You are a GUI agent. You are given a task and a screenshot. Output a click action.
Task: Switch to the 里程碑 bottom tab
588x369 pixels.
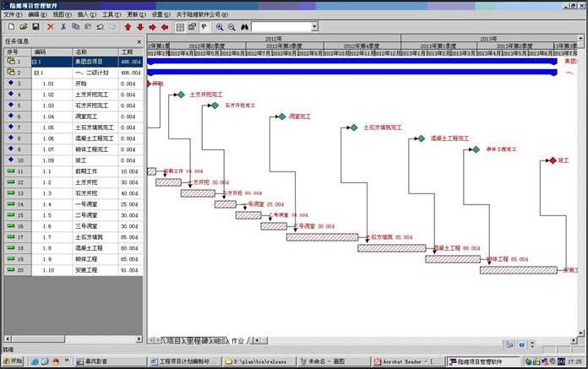pyautogui.click(x=197, y=341)
